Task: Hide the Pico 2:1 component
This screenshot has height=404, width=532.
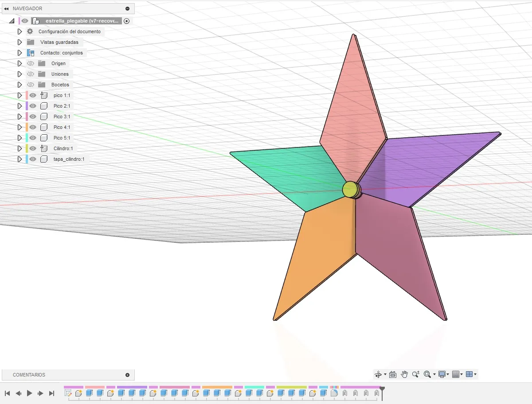Action: tap(33, 106)
